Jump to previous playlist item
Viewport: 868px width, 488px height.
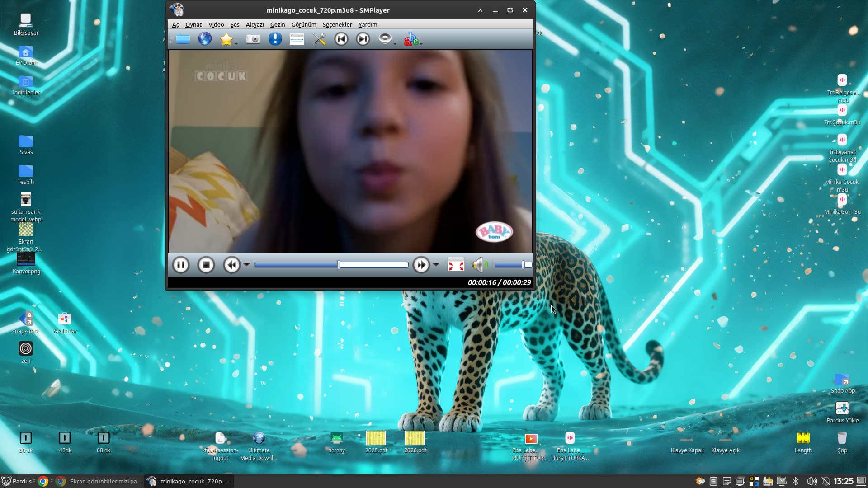point(341,39)
